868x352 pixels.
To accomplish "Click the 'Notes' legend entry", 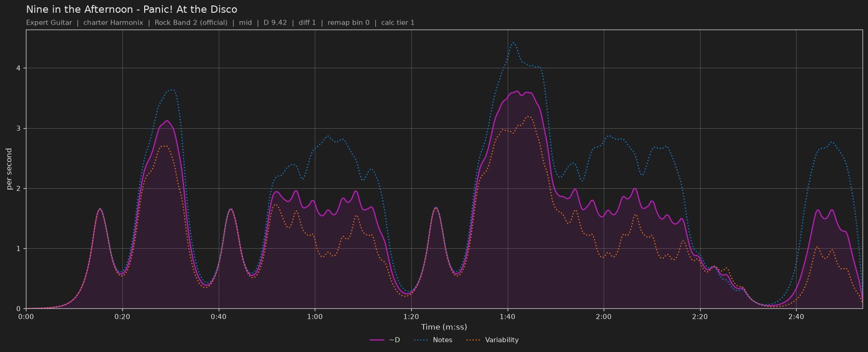I will (433, 340).
